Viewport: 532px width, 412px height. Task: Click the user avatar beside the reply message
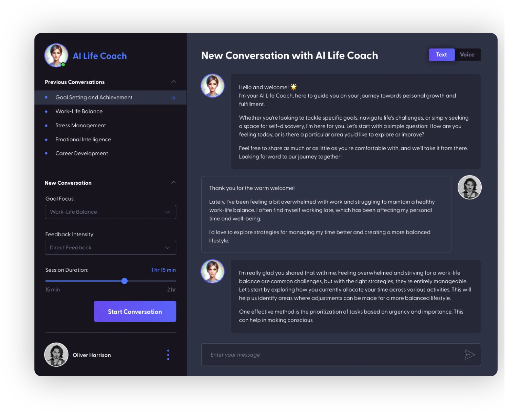[469, 187]
